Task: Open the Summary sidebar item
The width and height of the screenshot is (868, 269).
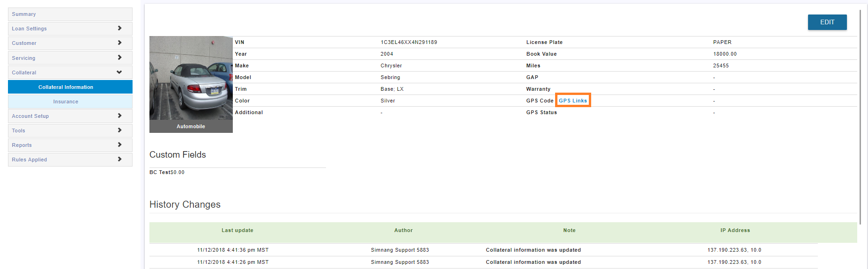Action: pos(70,14)
